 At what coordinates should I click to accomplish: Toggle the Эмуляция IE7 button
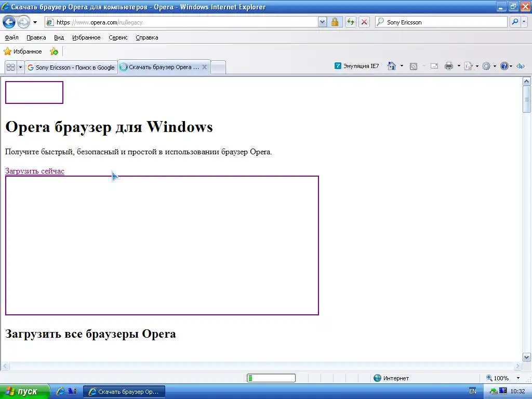(356, 66)
